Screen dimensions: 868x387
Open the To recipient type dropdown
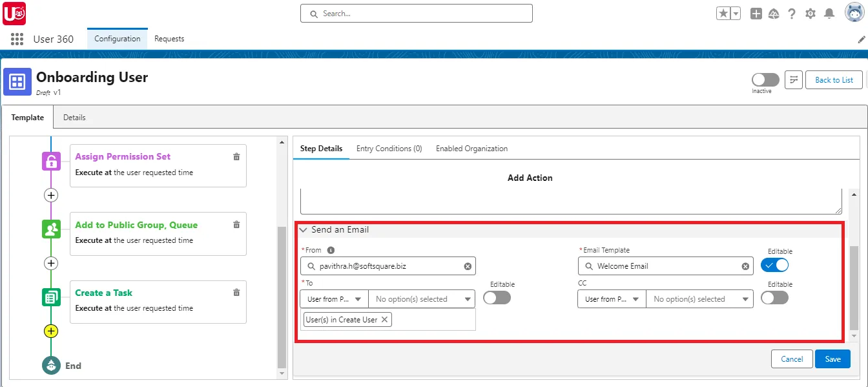[x=333, y=298]
